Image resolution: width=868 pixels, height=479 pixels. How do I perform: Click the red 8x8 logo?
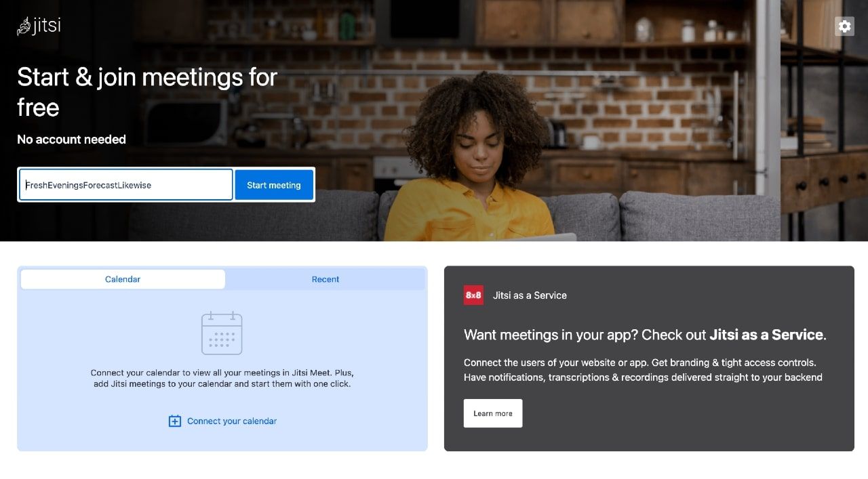(x=473, y=295)
